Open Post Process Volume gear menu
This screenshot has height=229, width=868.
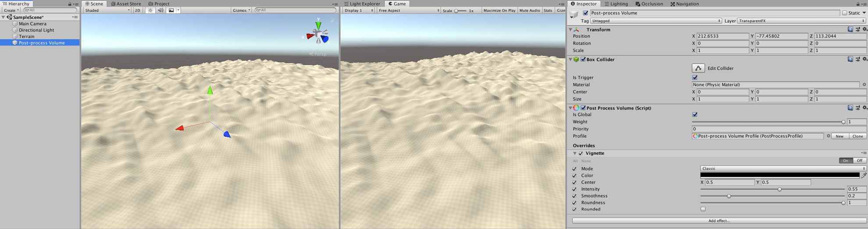click(x=864, y=108)
